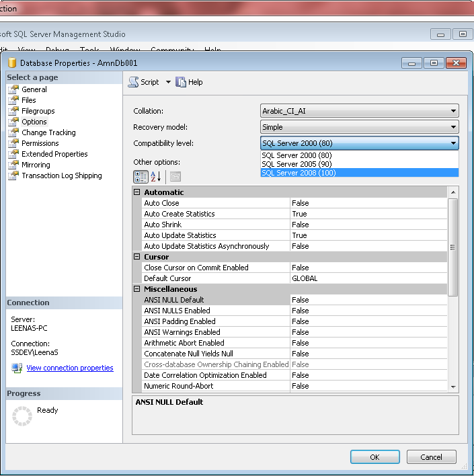Open the Collation dropdown

pos(360,111)
